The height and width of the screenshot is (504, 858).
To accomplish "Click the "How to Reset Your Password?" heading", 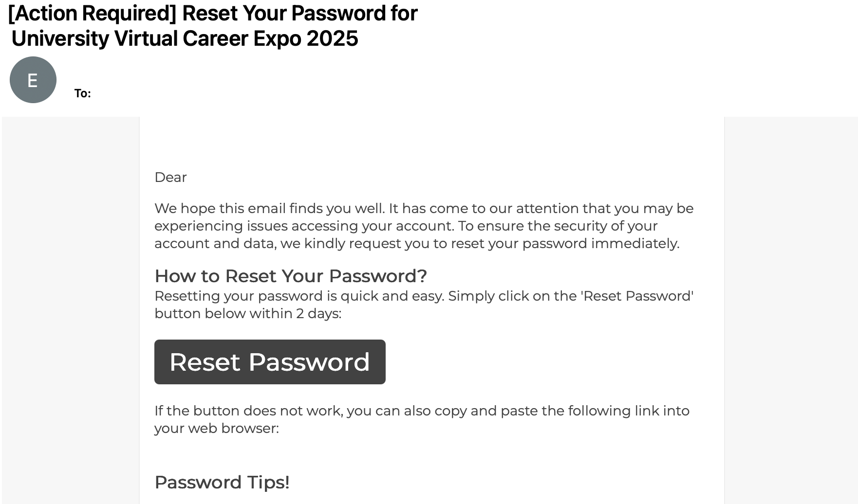I will [x=290, y=276].
